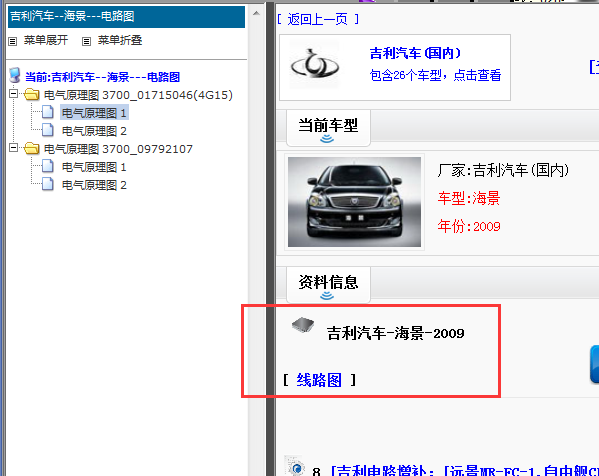Collapse all menus with 菜单折叠
This screenshot has height=476, width=599.
(x=120, y=40)
